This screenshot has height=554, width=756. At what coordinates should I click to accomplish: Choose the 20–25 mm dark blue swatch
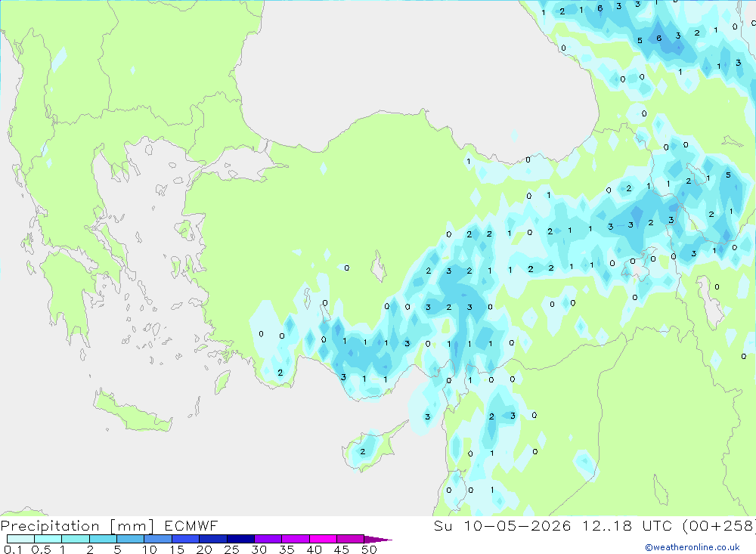[213, 539]
